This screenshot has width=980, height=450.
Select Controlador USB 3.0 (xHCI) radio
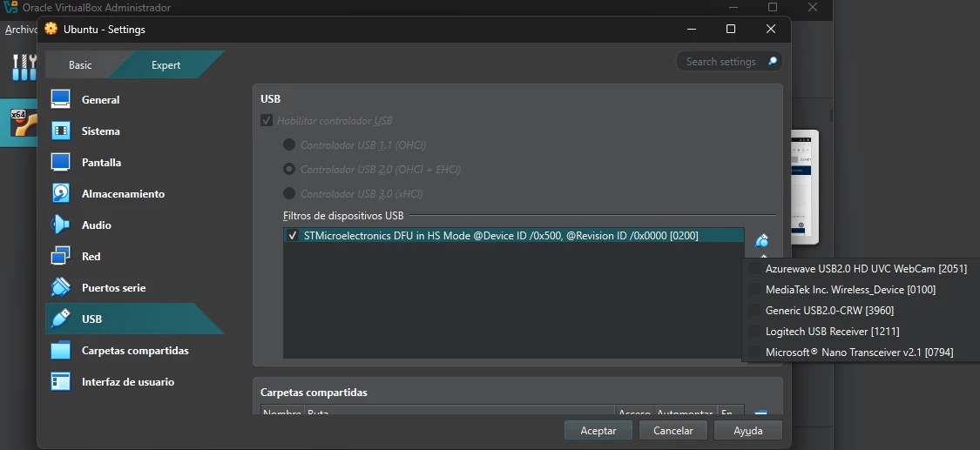click(289, 193)
